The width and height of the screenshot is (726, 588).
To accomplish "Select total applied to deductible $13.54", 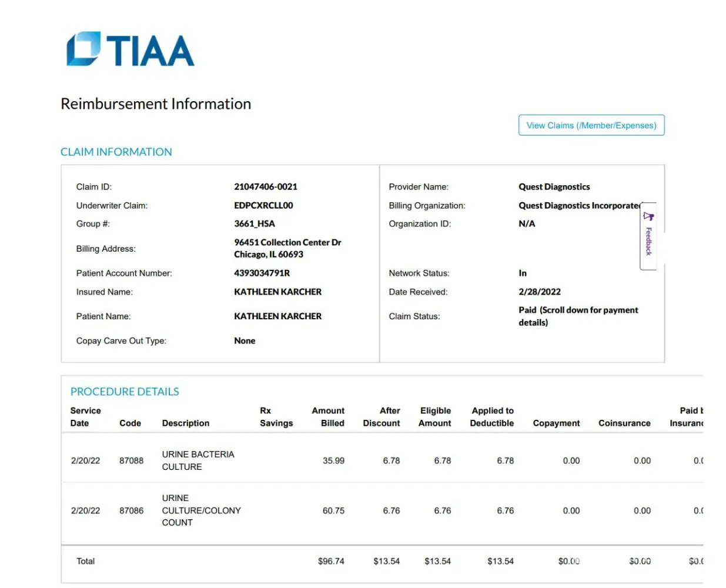I will pos(500,562).
